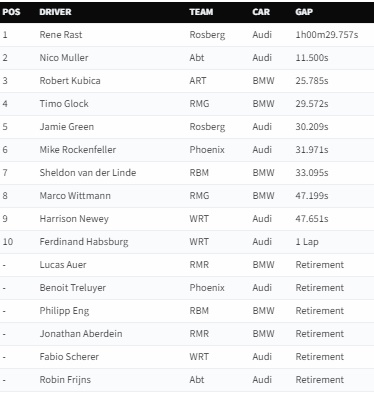Click Mike Rockenfeller's name
The height and width of the screenshot is (402, 374).
click(78, 150)
